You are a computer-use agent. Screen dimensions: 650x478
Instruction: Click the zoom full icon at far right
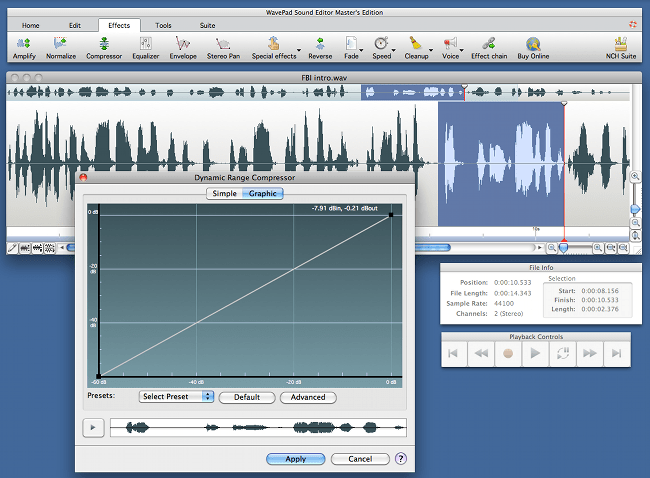point(623,248)
